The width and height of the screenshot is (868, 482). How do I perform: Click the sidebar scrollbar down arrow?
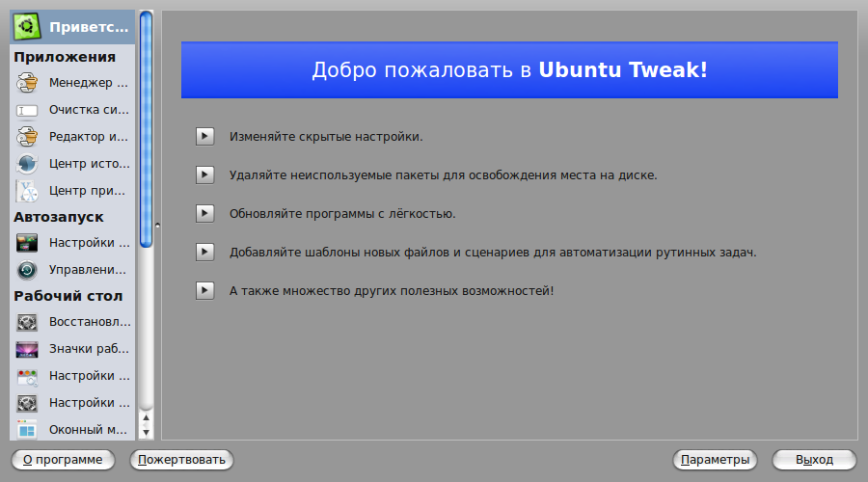(x=147, y=432)
